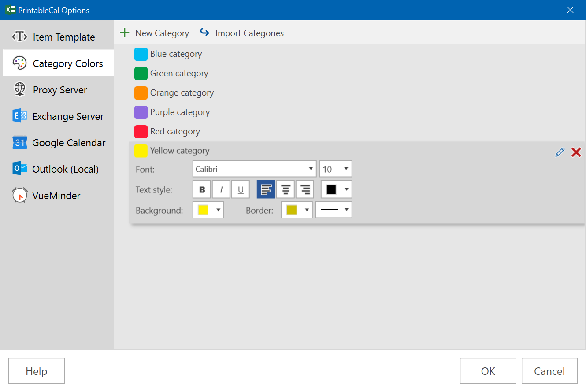Click the Exchange Server icon
The image size is (586, 392).
point(20,116)
